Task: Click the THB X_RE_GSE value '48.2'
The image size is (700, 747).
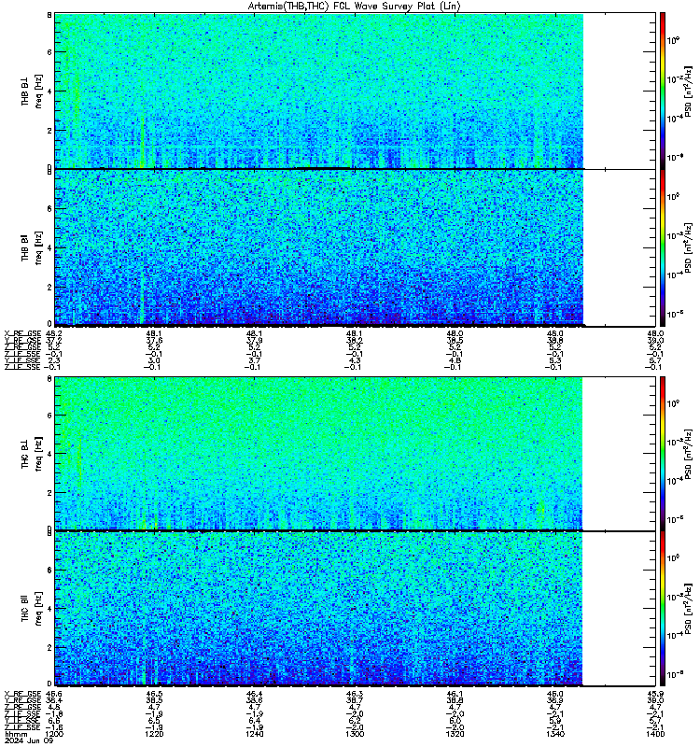Action: [x=54, y=334]
